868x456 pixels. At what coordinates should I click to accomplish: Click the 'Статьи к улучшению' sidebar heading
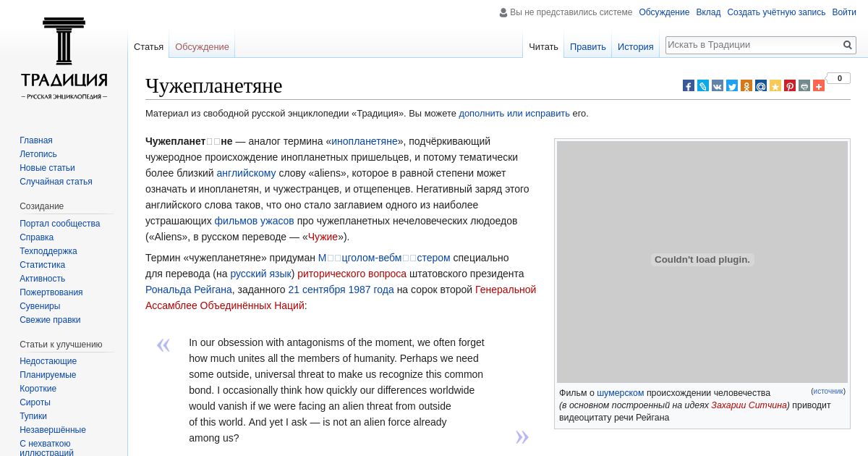61,345
